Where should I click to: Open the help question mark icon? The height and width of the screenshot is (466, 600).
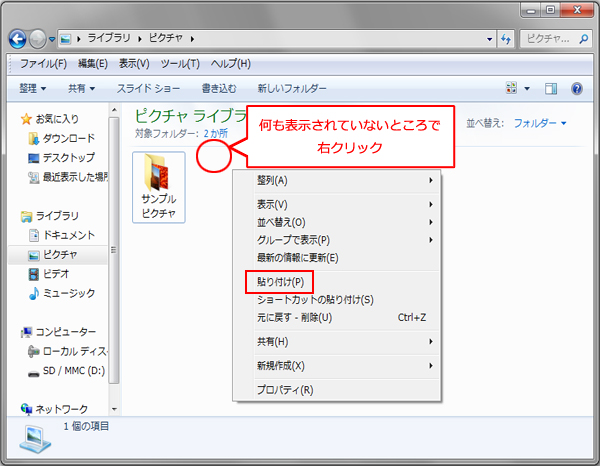coord(577,89)
